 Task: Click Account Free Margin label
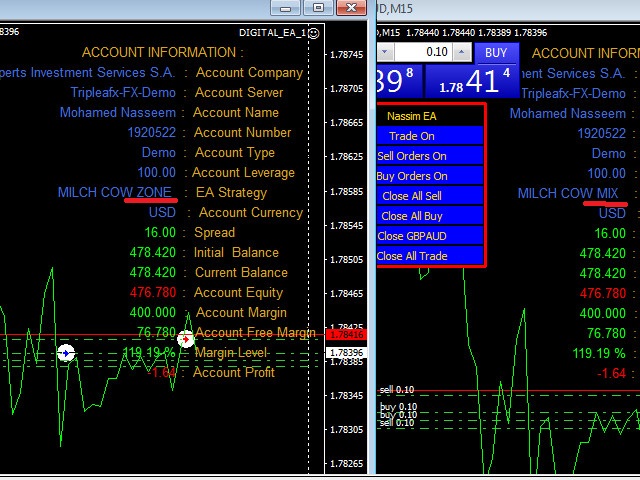(256, 333)
